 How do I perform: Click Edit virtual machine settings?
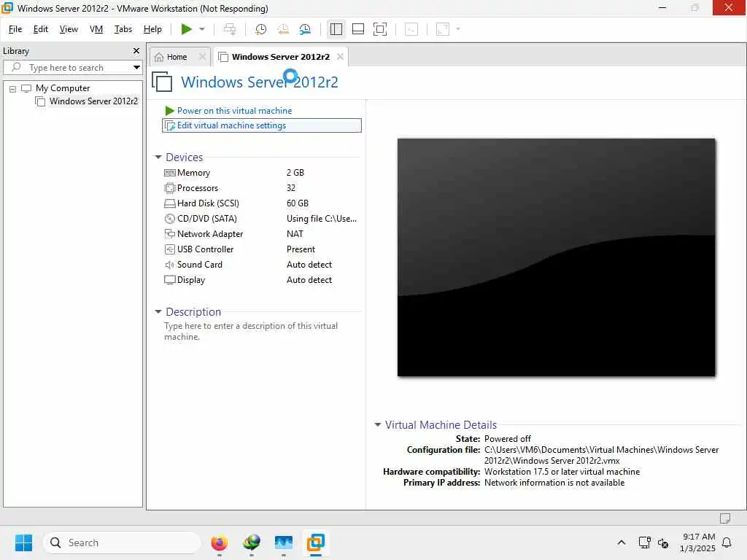262,125
